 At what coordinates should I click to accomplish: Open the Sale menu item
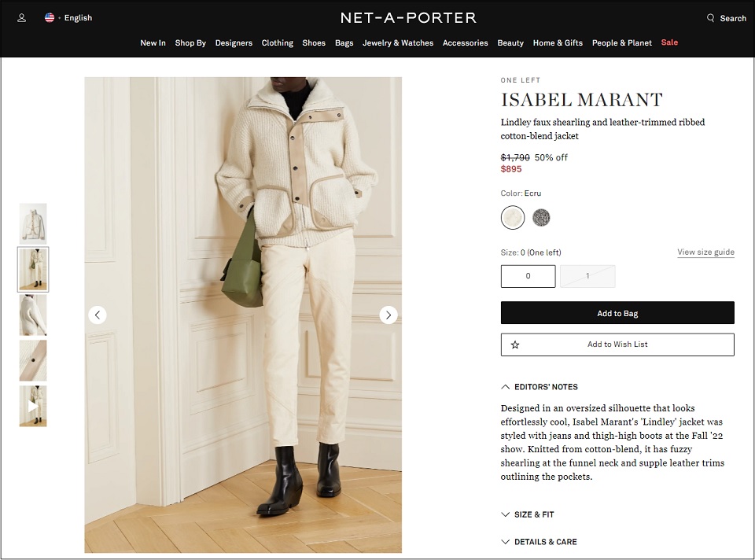[x=669, y=42]
